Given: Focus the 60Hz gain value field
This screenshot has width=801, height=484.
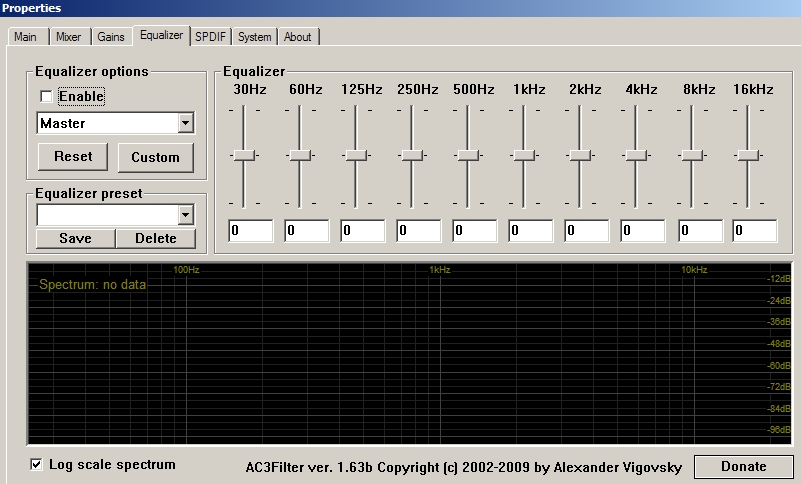Looking at the screenshot, I should click(x=307, y=231).
